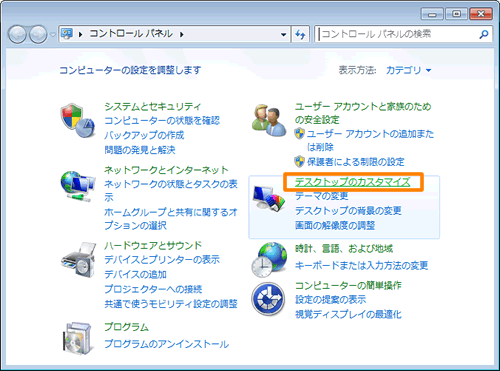Close the Control Panel window

click(x=481, y=14)
